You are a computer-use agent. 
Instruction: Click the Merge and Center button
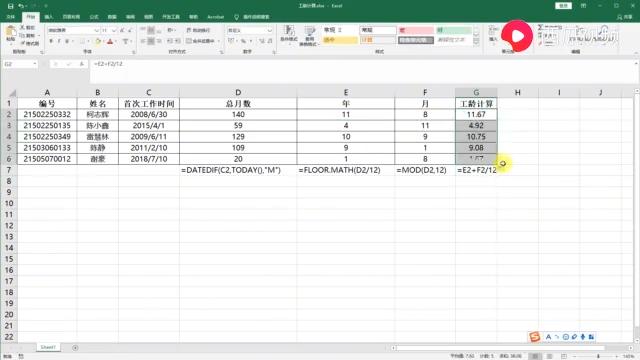tap(203, 41)
